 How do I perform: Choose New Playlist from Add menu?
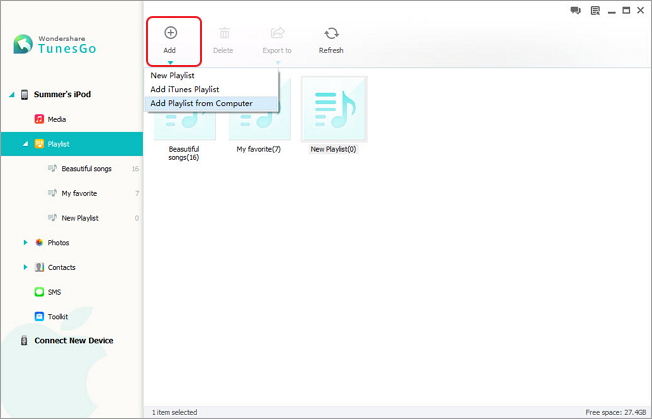pyautogui.click(x=211, y=75)
